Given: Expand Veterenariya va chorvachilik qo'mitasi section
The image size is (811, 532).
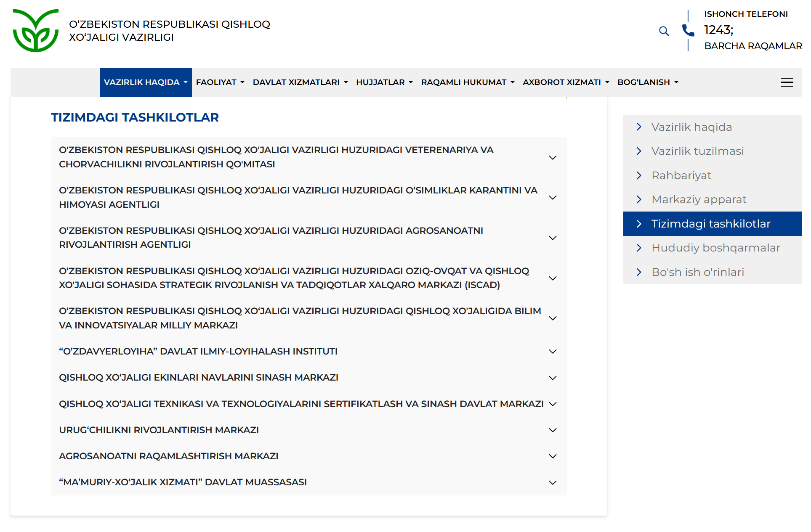Looking at the screenshot, I should click(x=553, y=158).
